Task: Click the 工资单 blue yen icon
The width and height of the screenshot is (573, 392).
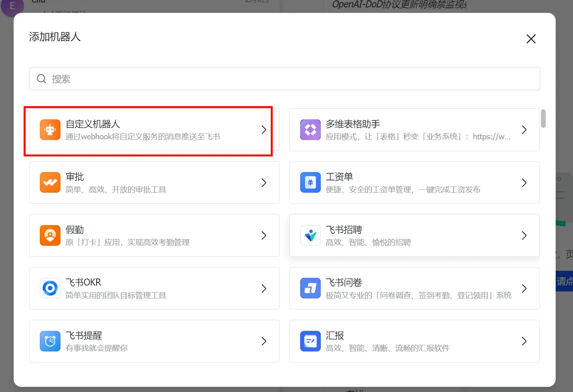Action: 310,182
